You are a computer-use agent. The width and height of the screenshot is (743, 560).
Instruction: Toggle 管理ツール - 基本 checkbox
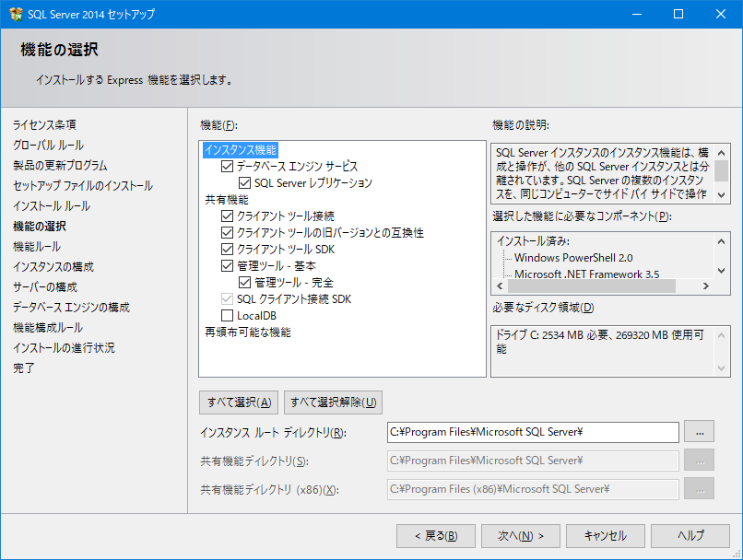point(227,265)
